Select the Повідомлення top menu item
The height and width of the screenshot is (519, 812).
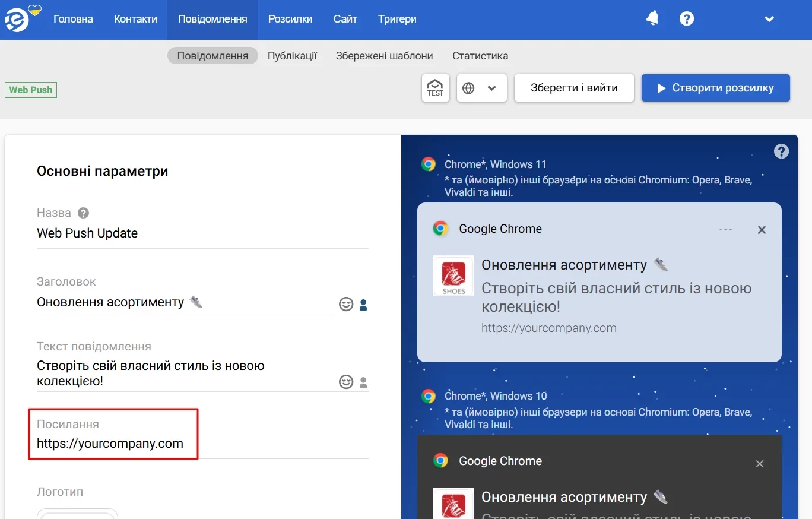tap(212, 19)
